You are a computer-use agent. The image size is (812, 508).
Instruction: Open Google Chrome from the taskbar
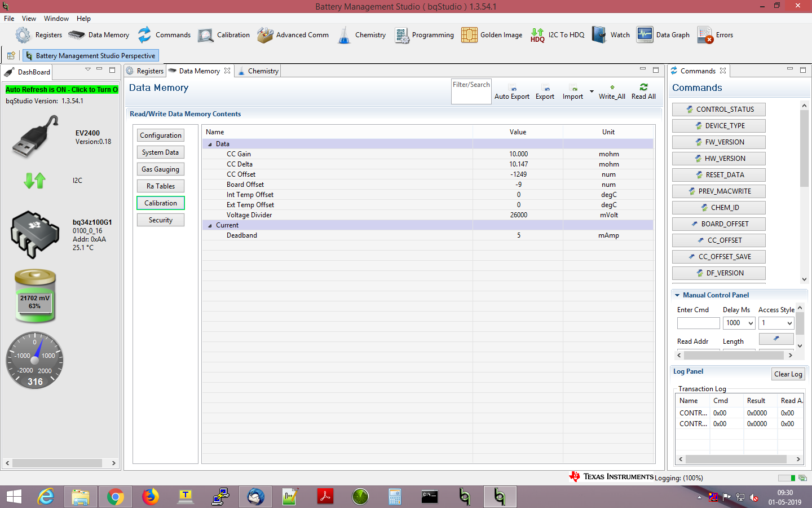click(x=115, y=497)
